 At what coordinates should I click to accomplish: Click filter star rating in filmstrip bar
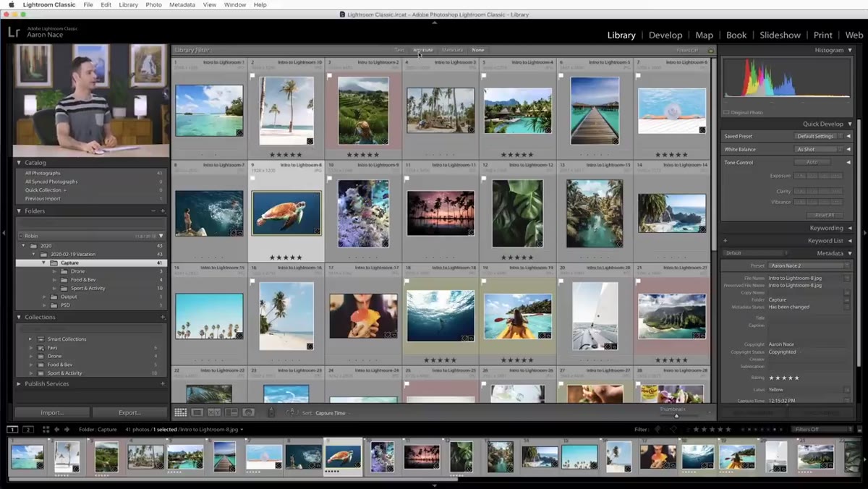[x=711, y=430]
